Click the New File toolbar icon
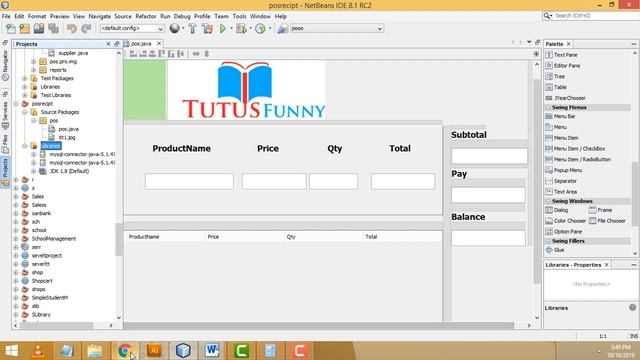 [x=11, y=29]
